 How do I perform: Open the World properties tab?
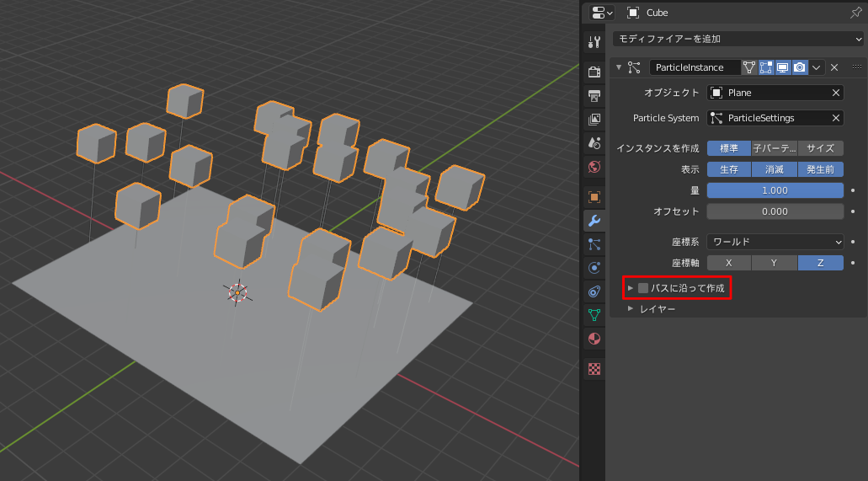(594, 167)
